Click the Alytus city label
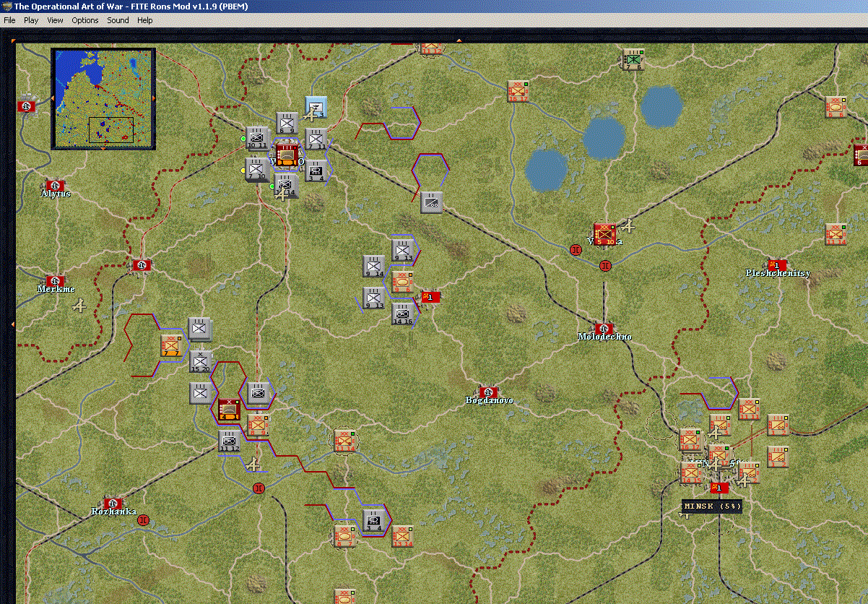Viewport: 868px width, 604px height. tap(56, 194)
